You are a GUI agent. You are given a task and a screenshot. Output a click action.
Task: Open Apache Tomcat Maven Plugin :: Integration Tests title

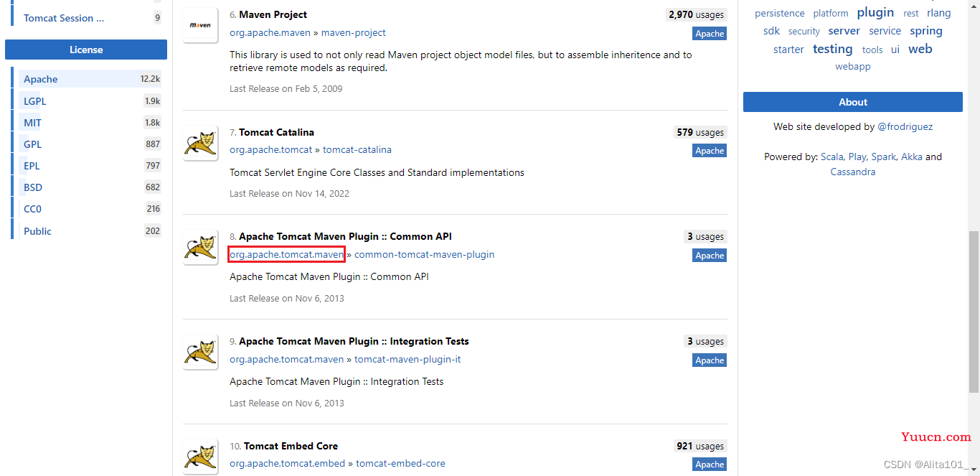click(x=354, y=341)
